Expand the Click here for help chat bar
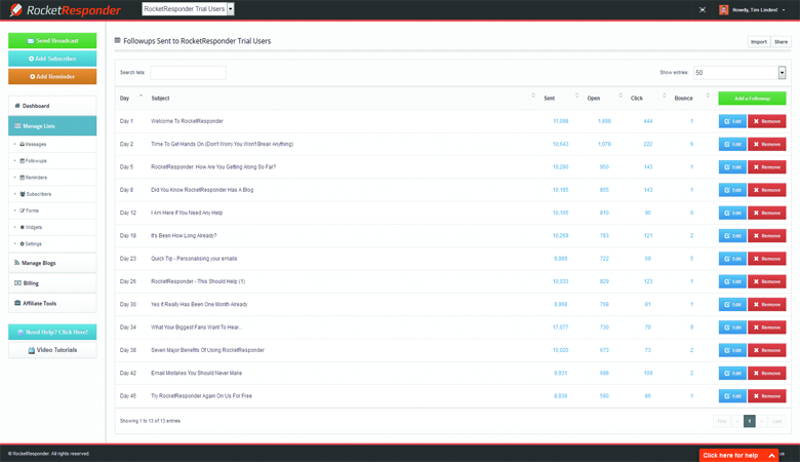Viewport: 800px width, 462px height. coord(738,455)
